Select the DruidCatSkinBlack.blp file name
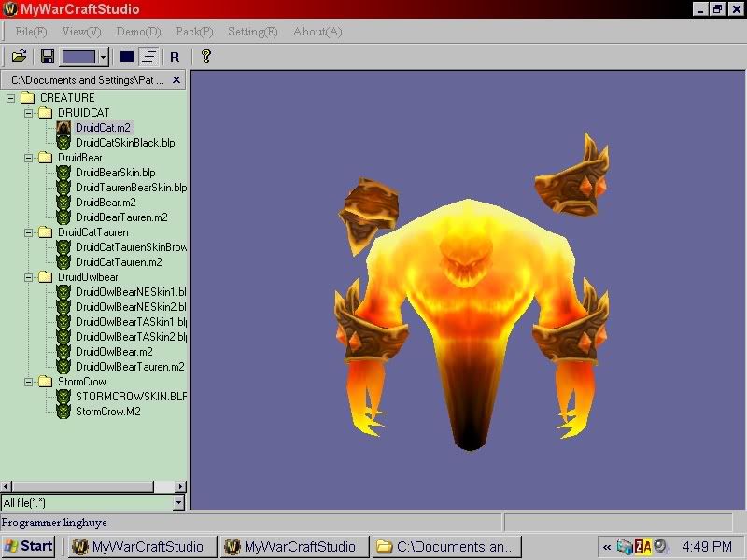747x560 pixels. tap(125, 143)
